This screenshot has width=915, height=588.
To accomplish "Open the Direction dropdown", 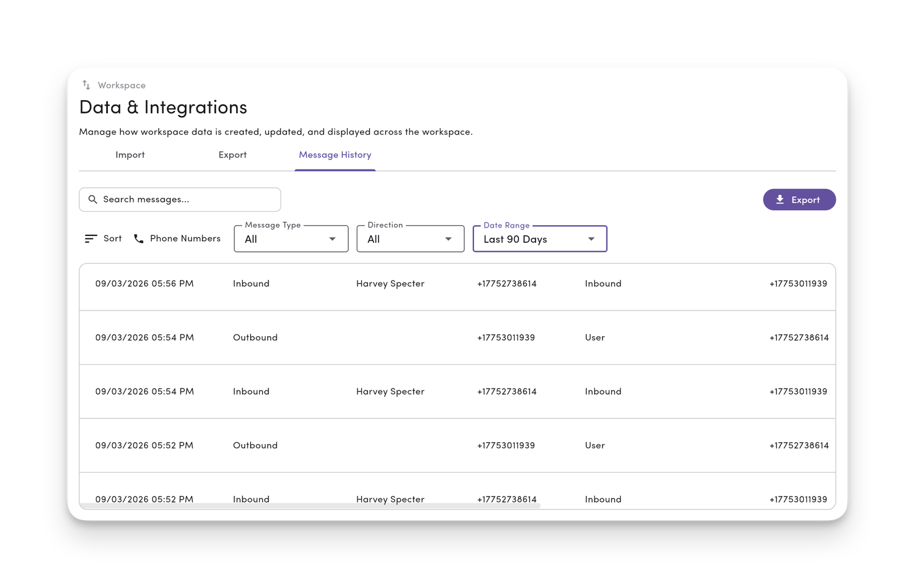I will 411,238.
